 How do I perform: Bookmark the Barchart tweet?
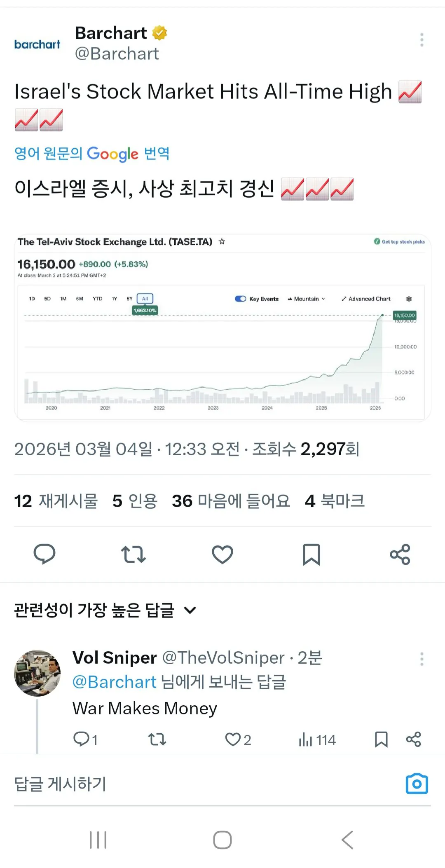click(311, 554)
